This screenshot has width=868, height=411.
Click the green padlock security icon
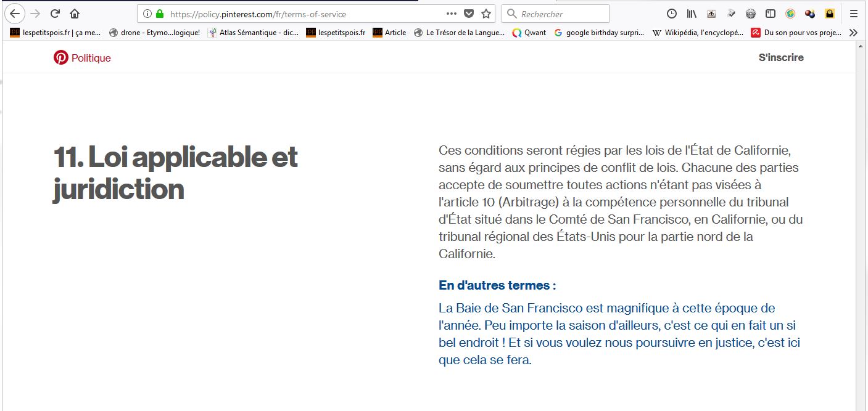coord(160,14)
